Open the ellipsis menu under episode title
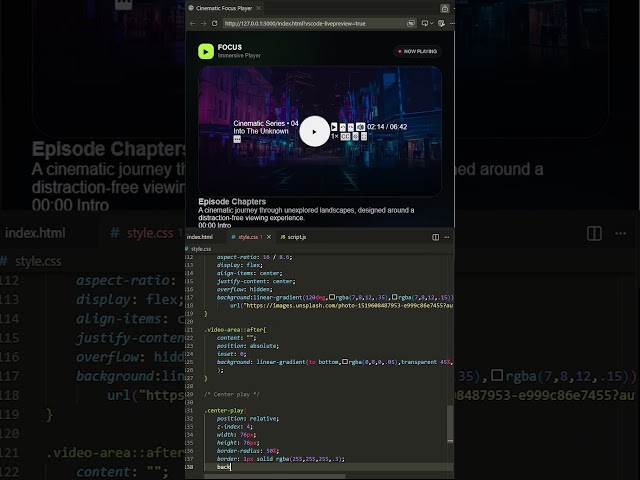 coord(237,140)
